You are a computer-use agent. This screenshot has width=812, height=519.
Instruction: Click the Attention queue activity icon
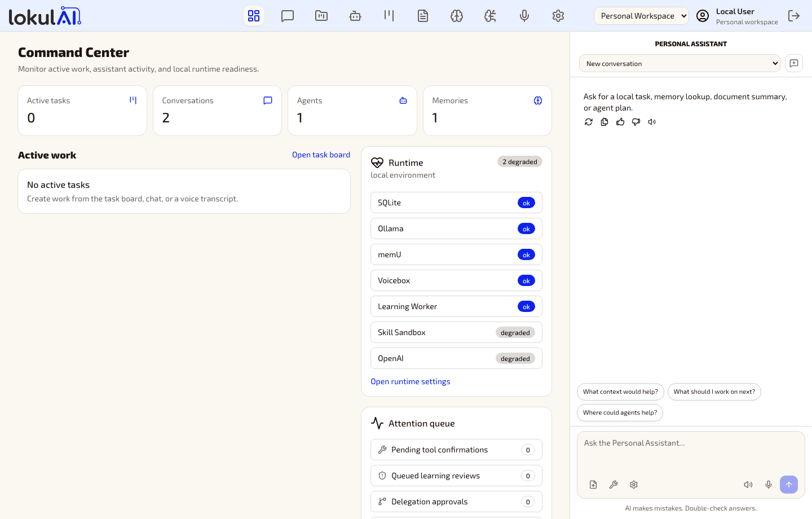[377, 423]
